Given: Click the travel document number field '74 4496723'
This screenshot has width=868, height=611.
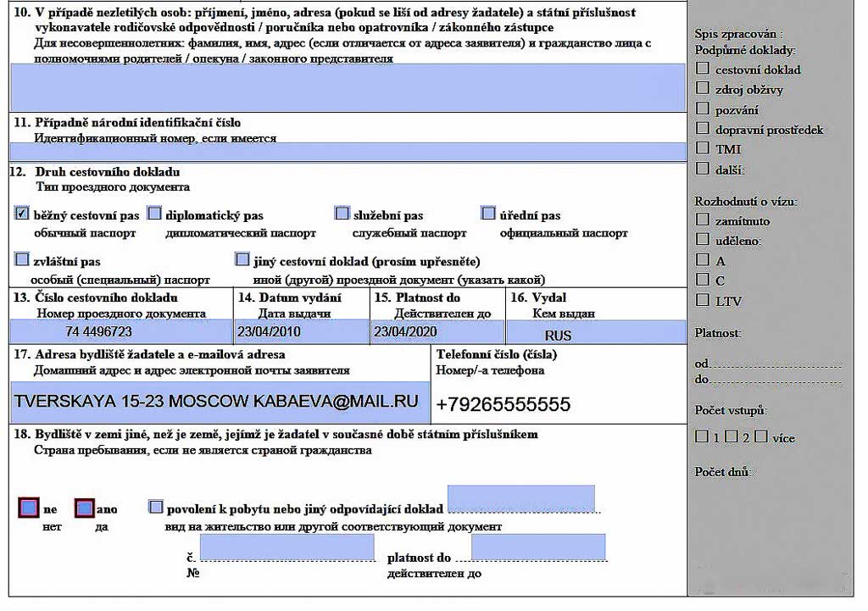Looking at the screenshot, I should pyautogui.click(x=121, y=332).
